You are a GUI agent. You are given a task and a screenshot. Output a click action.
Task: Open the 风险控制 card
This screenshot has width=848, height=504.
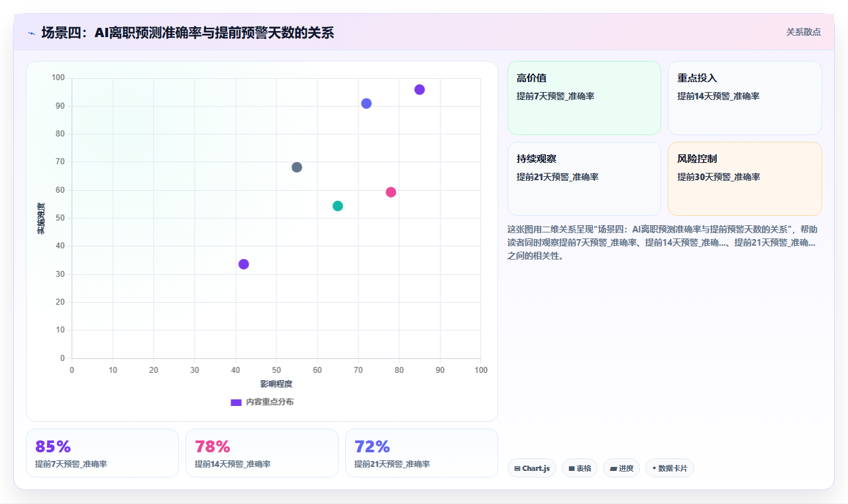(745, 179)
